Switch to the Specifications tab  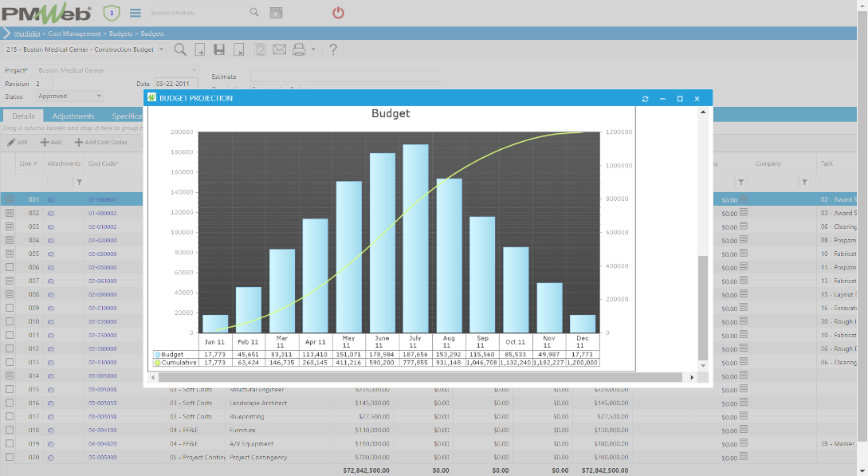click(x=126, y=116)
